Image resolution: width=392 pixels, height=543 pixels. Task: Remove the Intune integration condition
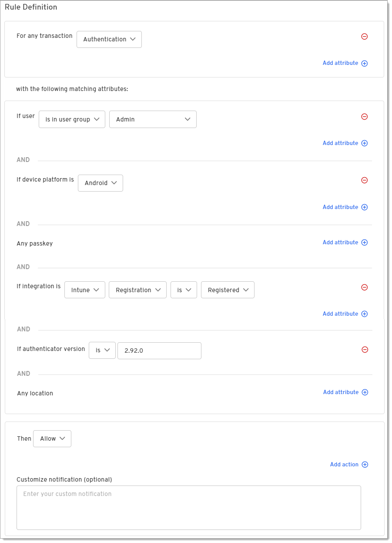tap(365, 287)
